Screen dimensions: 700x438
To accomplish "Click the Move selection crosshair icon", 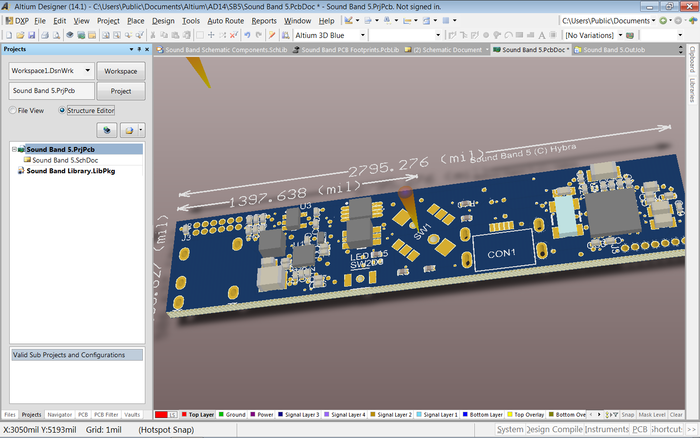I will (x=211, y=35).
